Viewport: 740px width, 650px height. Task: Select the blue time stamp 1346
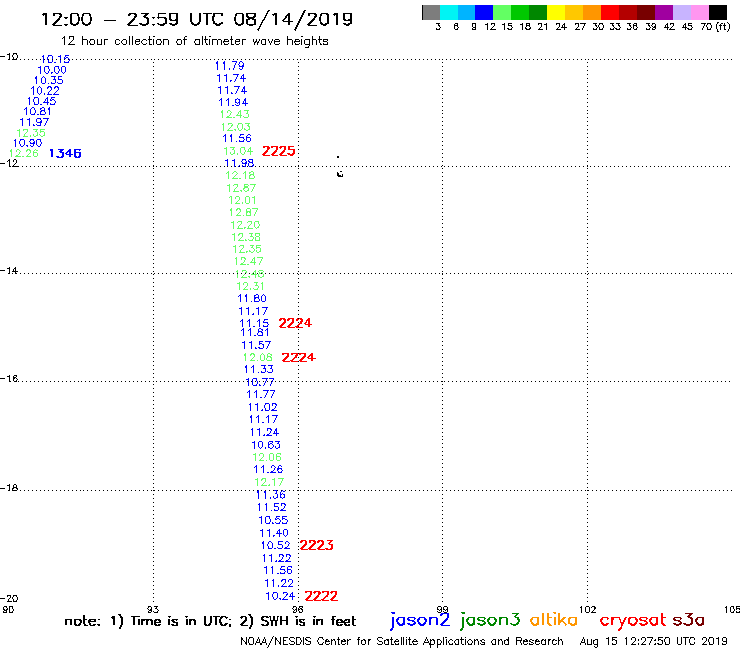click(x=65, y=153)
